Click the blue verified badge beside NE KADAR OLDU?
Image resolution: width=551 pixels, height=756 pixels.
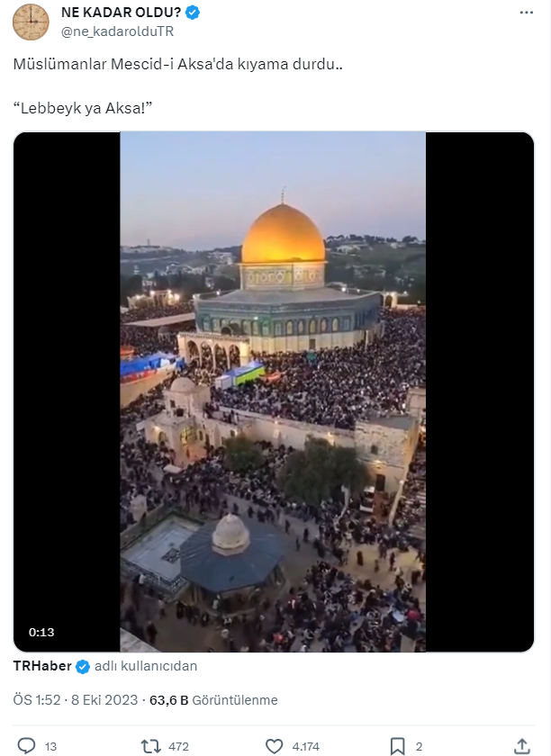(x=193, y=13)
